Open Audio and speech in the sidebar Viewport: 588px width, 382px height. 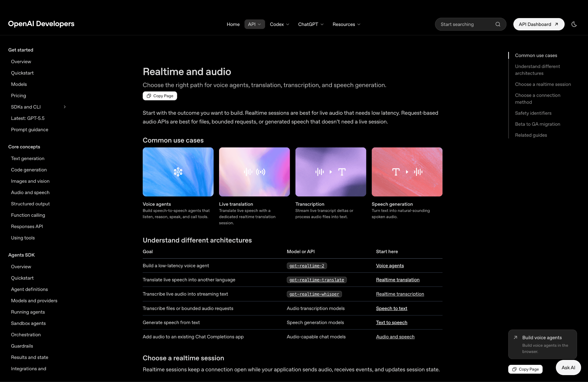pyautogui.click(x=30, y=193)
